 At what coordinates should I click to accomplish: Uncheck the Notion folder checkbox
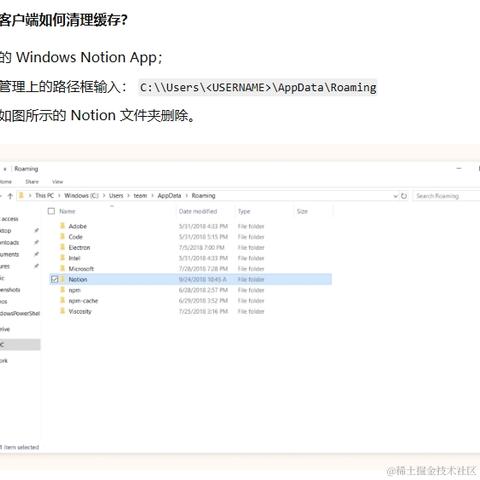pos(55,279)
